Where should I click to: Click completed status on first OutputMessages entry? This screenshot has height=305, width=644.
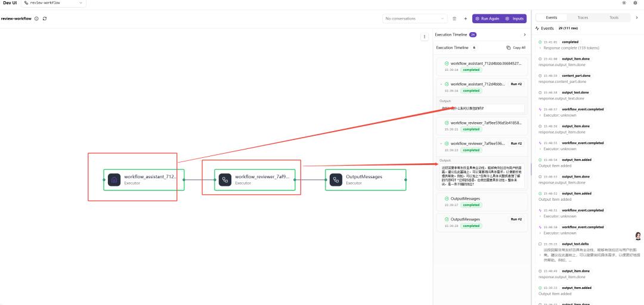tap(471, 205)
